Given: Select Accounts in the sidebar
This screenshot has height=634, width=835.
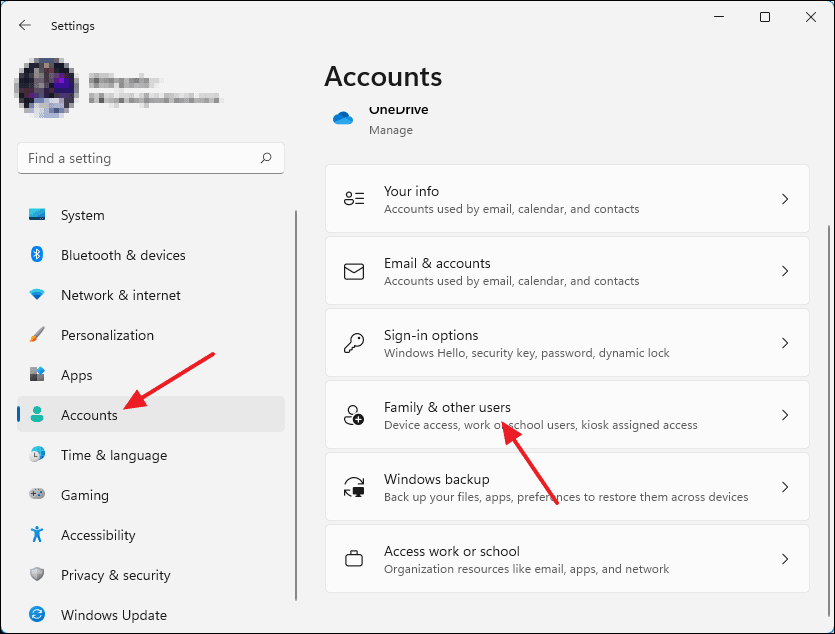Looking at the screenshot, I should [x=151, y=414].
